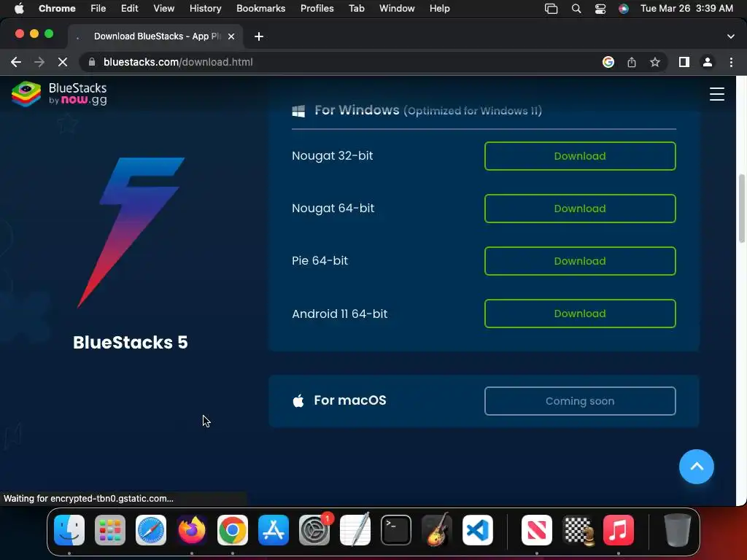Open Launchpad from the dock
This screenshot has width=747, height=560.
click(110, 530)
